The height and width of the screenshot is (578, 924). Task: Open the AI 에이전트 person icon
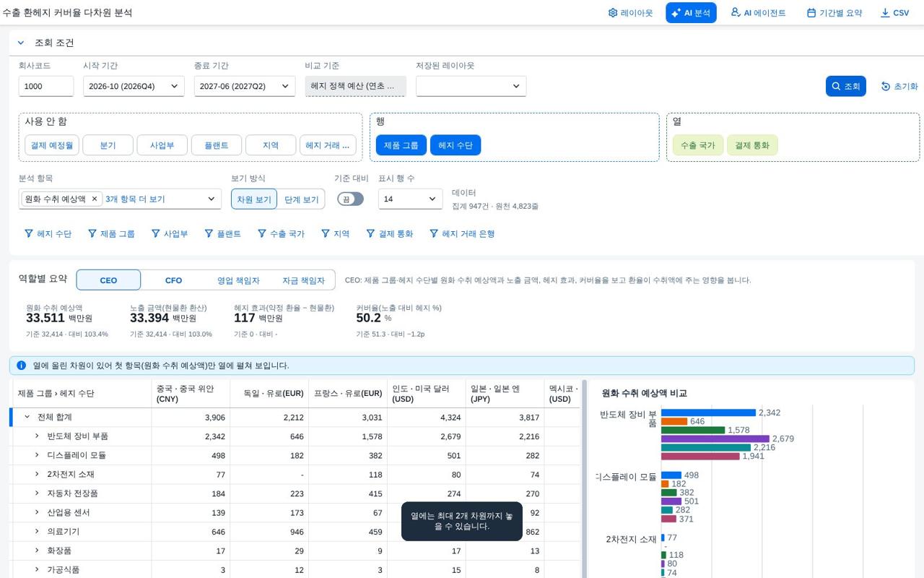(x=736, y=13)
